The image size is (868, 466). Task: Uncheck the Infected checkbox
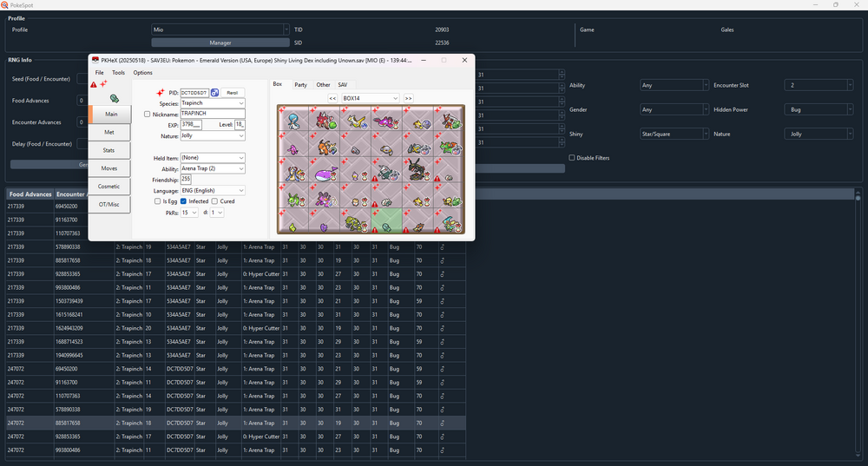tap(184, 201)
